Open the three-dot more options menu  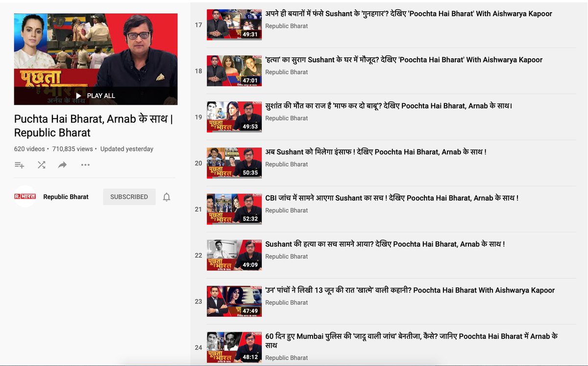85,165
